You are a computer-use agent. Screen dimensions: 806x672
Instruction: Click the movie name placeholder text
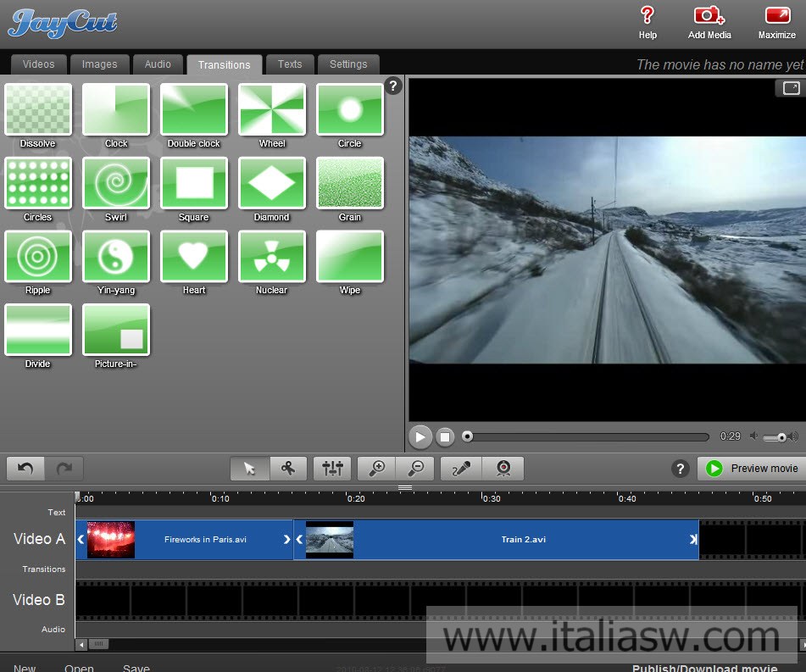coord(720,64)
